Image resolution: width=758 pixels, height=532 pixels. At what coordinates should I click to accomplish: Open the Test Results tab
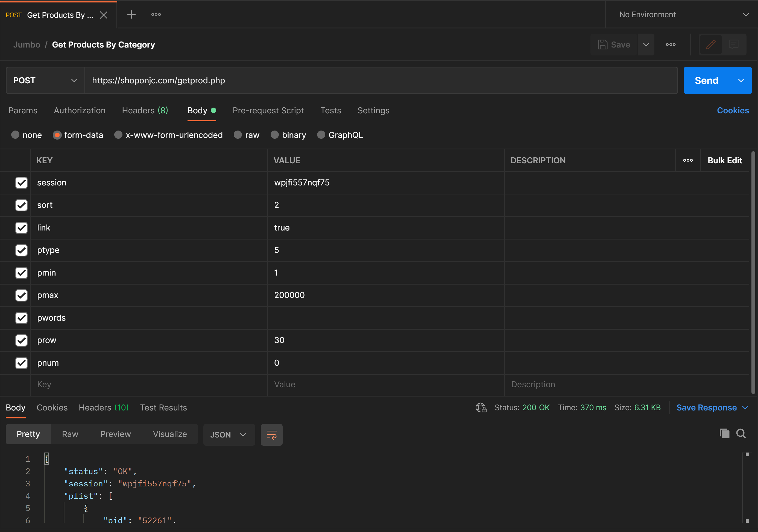(163, 408)
